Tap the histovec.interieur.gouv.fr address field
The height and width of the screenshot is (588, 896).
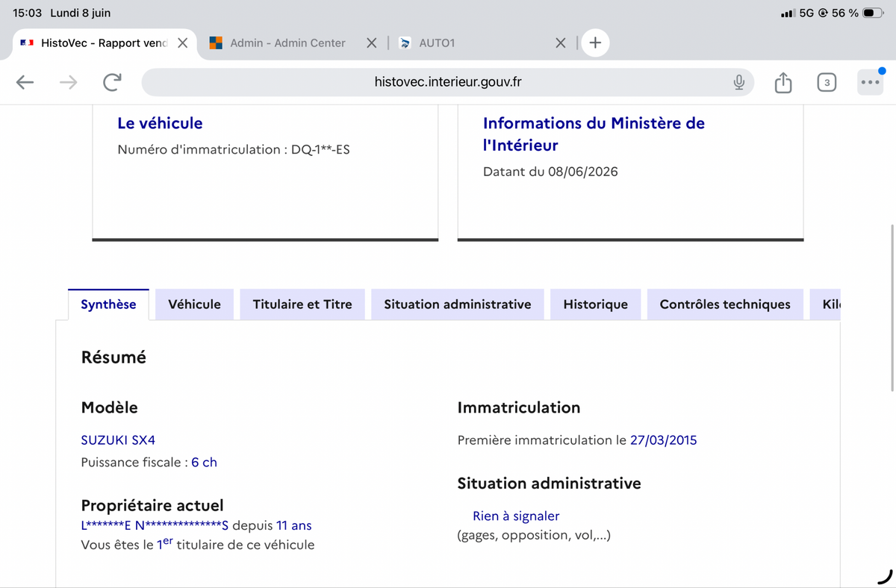(x=447, y=82)
